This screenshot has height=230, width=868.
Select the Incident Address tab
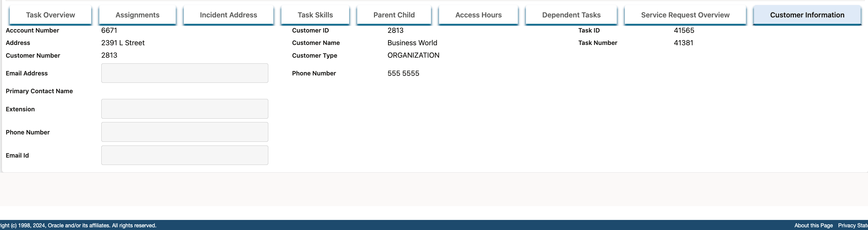coord(228,15)
